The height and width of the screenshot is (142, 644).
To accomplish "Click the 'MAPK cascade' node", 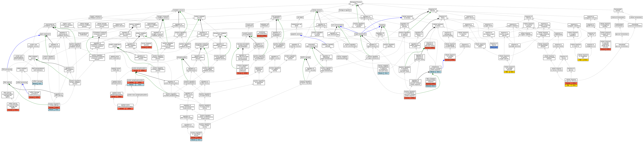I will [x=305, y=57].
